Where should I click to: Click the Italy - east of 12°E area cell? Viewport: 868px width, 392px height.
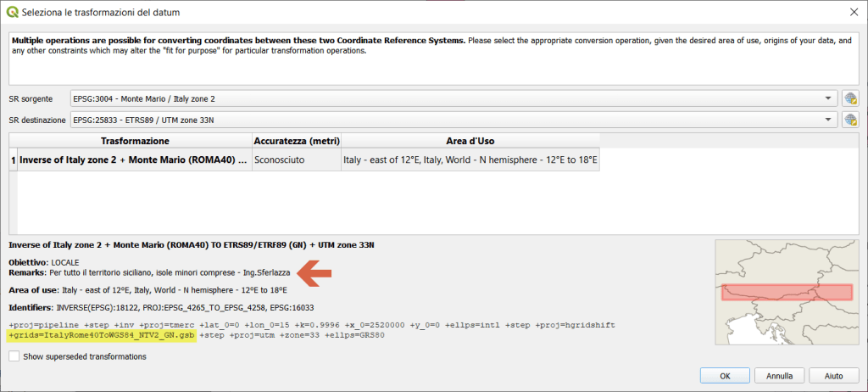470,160
